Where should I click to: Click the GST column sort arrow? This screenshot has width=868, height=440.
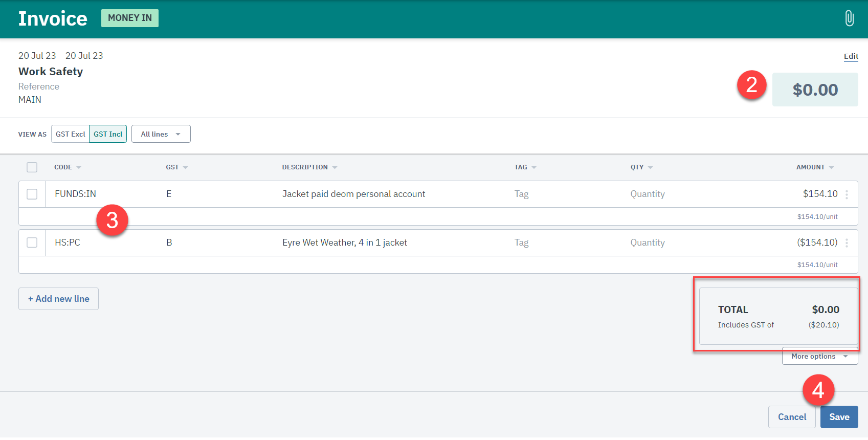coord(185,168)
